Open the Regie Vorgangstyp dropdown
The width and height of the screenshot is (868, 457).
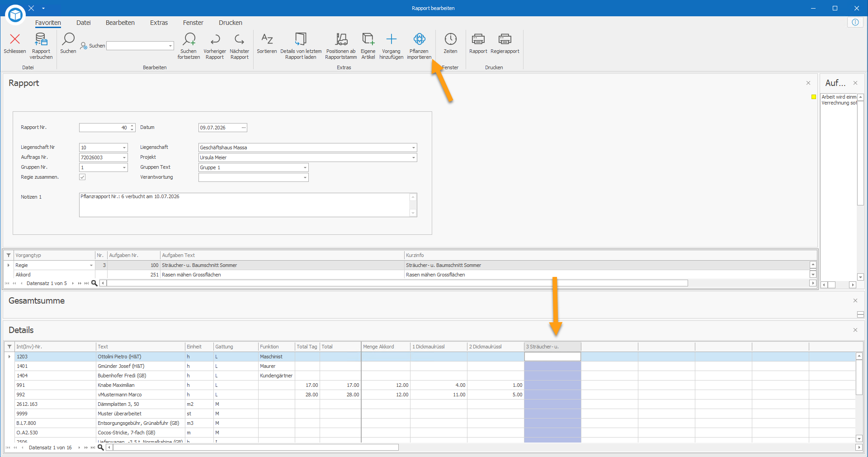click(91, 265)
